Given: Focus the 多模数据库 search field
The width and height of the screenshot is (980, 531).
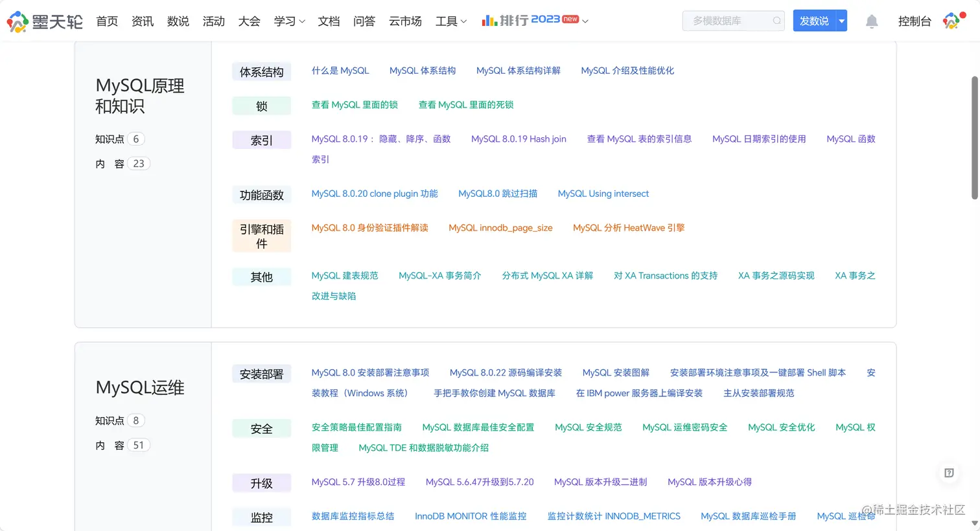Looking at the screenshot, I should [x=733, y=21].
